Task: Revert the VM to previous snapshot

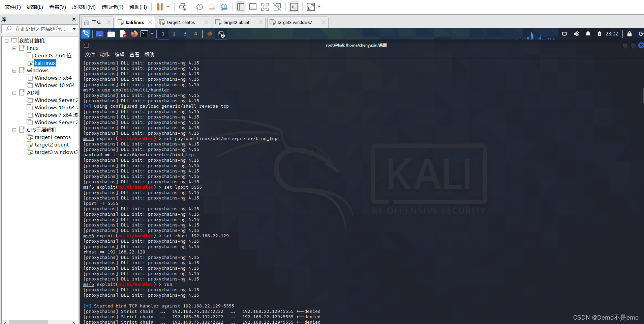Action: pos(212,7)
